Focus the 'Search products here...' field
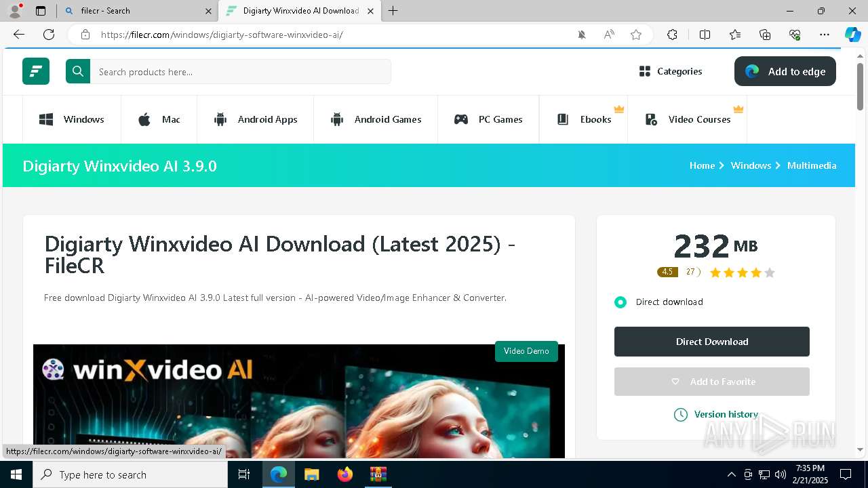This screenshot has height=488, width=868. click(241, 72)
